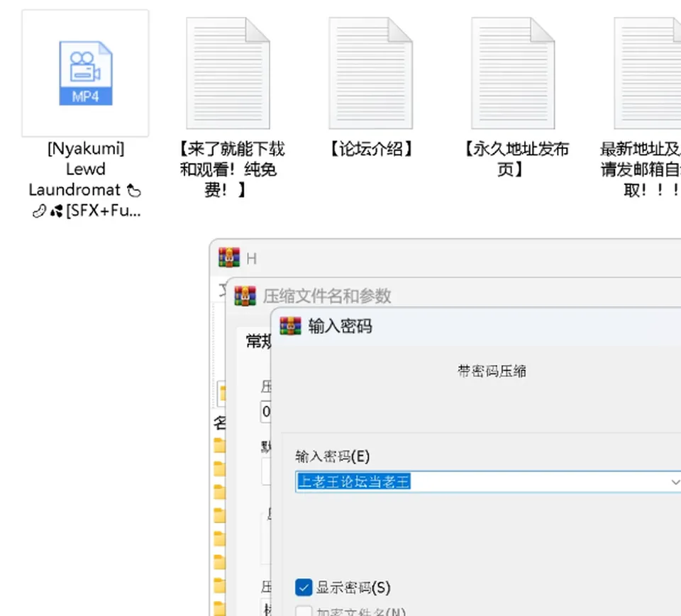Focus the 输入密码(E) password field
Viewport: 681px width, 616px height.
click(x=488, y=482)
